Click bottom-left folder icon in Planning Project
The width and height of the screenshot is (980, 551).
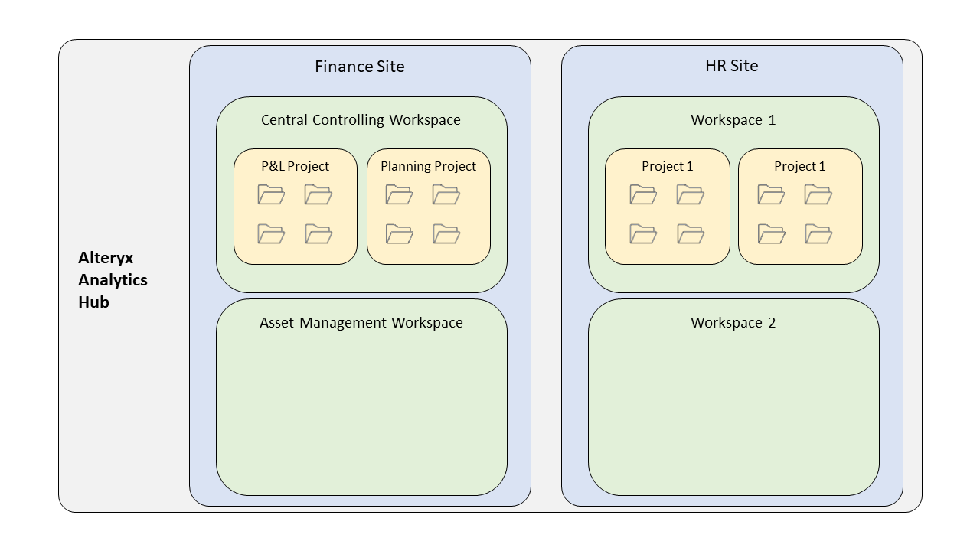pos(399,234)
